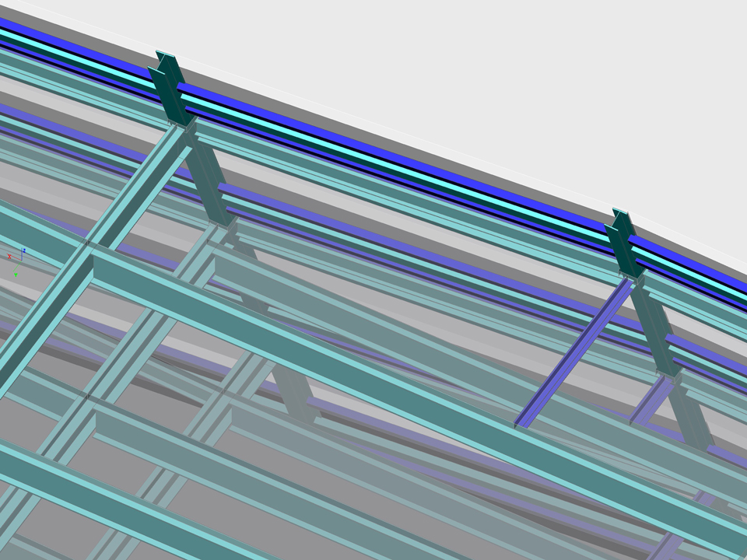
Task: Select the left dark teal column stub
Action: [167, 87]
